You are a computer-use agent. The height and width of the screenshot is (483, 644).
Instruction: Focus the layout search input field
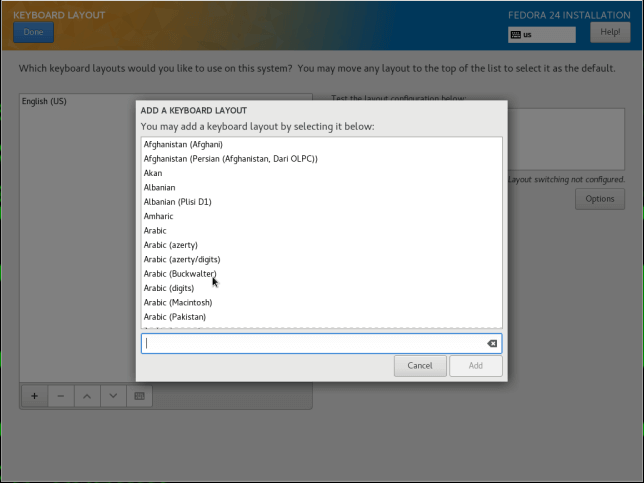coord(322,343)
